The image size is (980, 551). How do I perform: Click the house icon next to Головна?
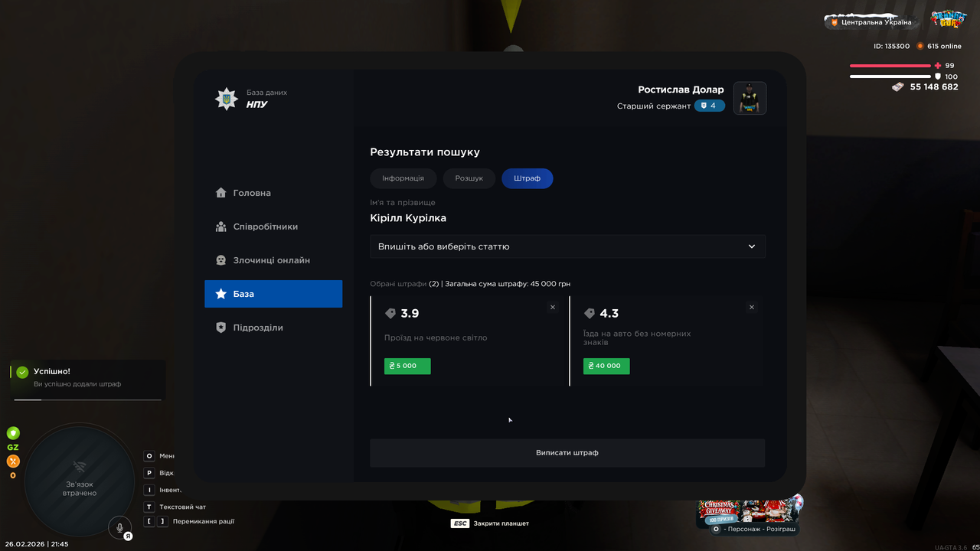point(220,193)
